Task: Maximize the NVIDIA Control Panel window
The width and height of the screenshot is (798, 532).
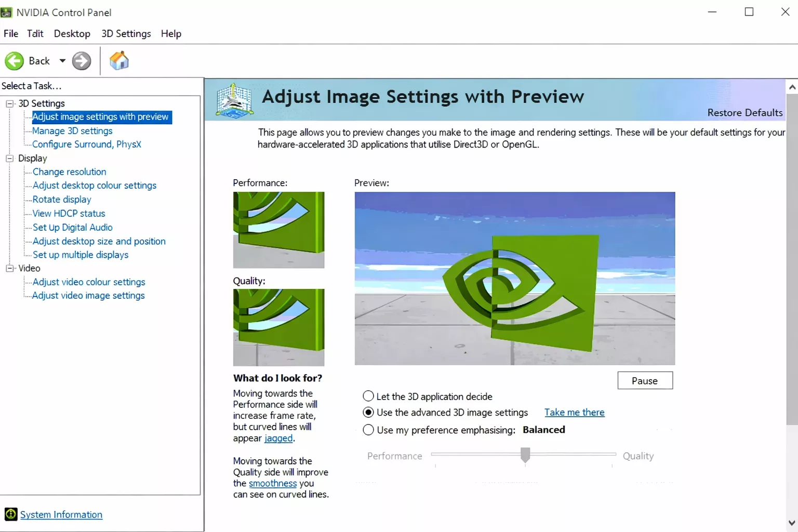Action: tap(749, 12)
